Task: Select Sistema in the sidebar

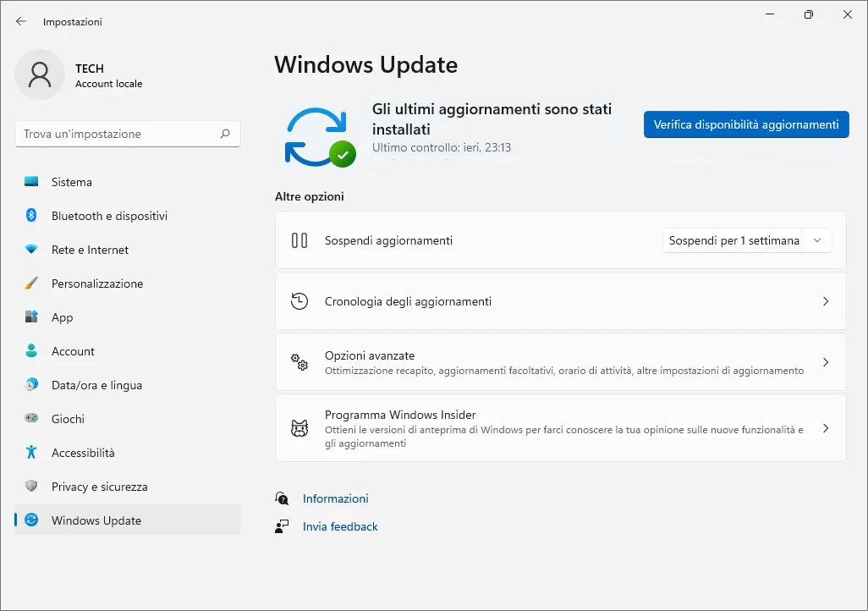Action: click(x=72, y=182)
